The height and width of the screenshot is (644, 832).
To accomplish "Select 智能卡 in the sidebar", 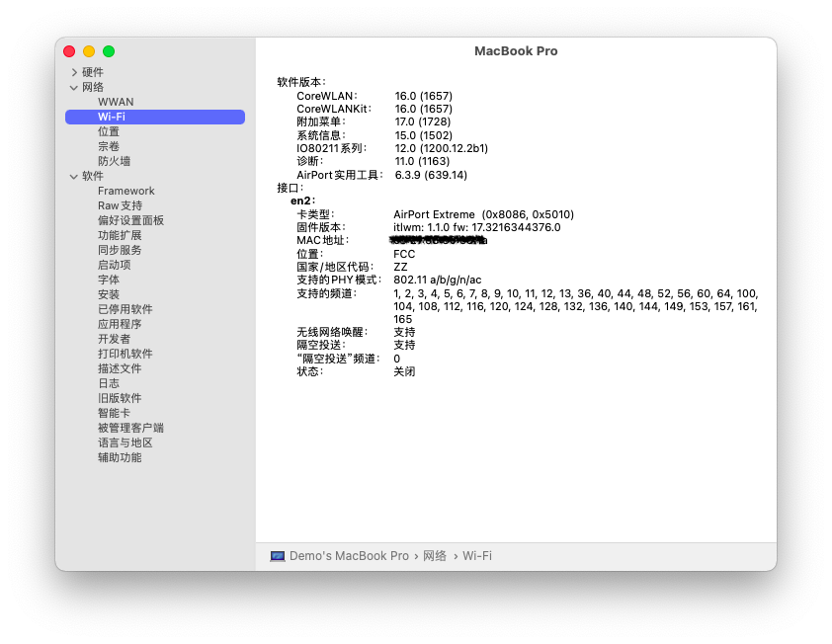I will pyautogui.click(x=114, y=413).
